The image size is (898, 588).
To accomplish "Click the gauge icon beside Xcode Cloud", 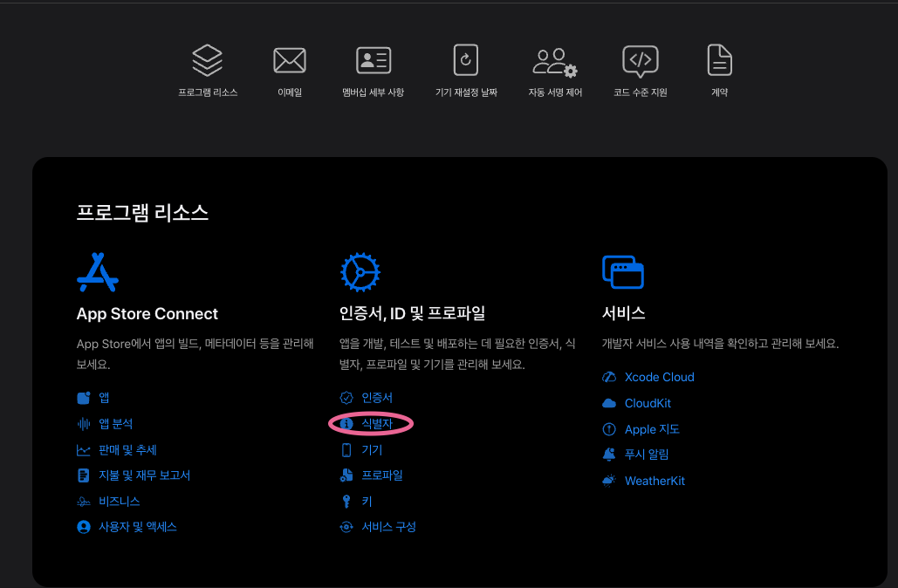I will [609, 377].
